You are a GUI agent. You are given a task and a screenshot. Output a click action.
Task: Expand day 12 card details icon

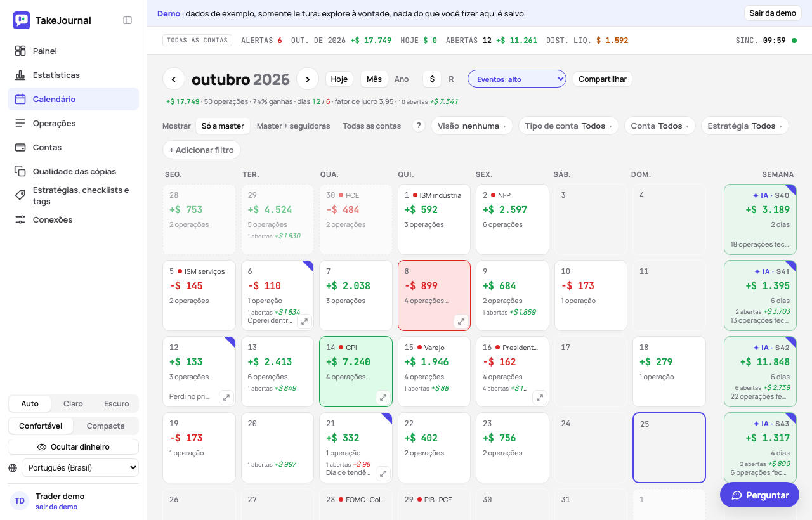pyautogui.click(x=226, y=398)
